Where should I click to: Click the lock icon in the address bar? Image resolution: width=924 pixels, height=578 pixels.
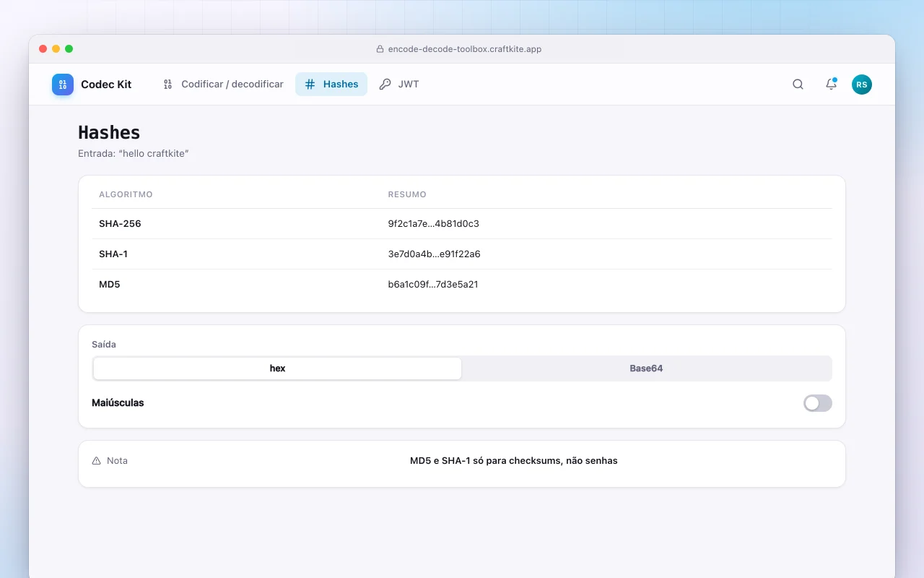[x=380, y=49]
